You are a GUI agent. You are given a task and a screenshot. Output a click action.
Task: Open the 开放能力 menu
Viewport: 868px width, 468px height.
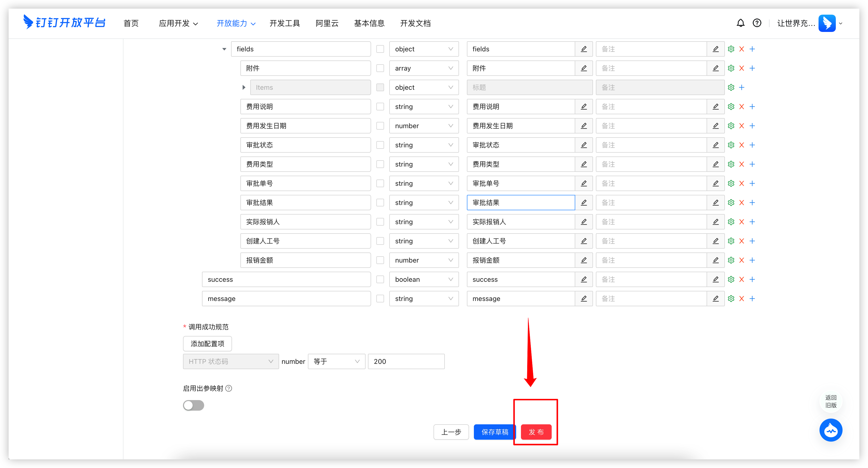point(236,23)
